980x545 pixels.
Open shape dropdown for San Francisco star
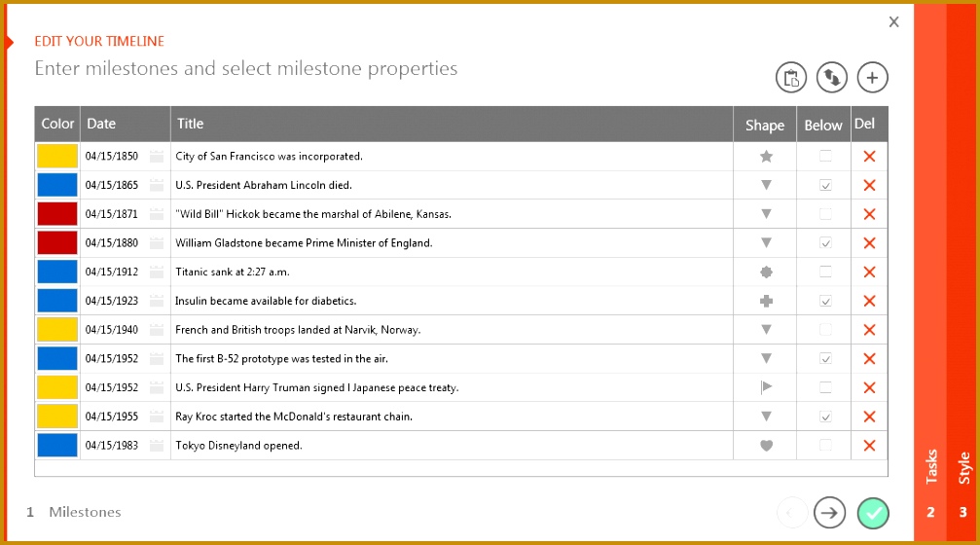(766, 157)
